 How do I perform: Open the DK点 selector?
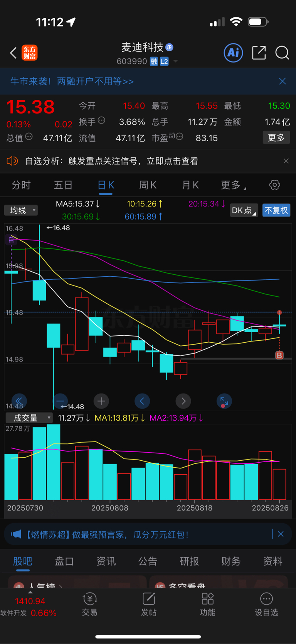click(x=244, y=210)
